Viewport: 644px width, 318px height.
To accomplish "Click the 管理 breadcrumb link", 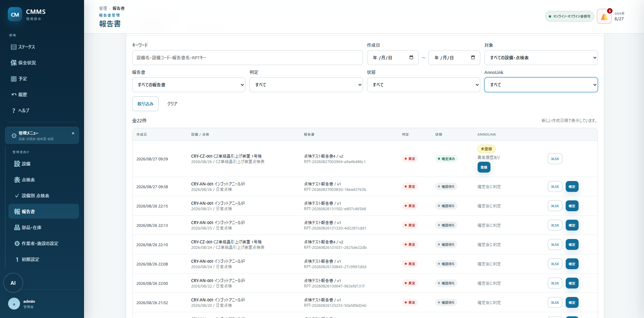I will click(x=103, y=8).
